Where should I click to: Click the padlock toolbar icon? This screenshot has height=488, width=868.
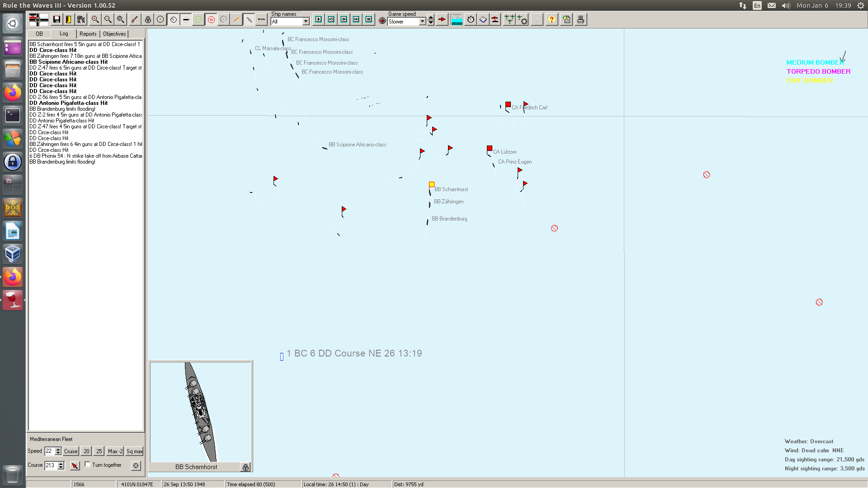coord(148,19)
